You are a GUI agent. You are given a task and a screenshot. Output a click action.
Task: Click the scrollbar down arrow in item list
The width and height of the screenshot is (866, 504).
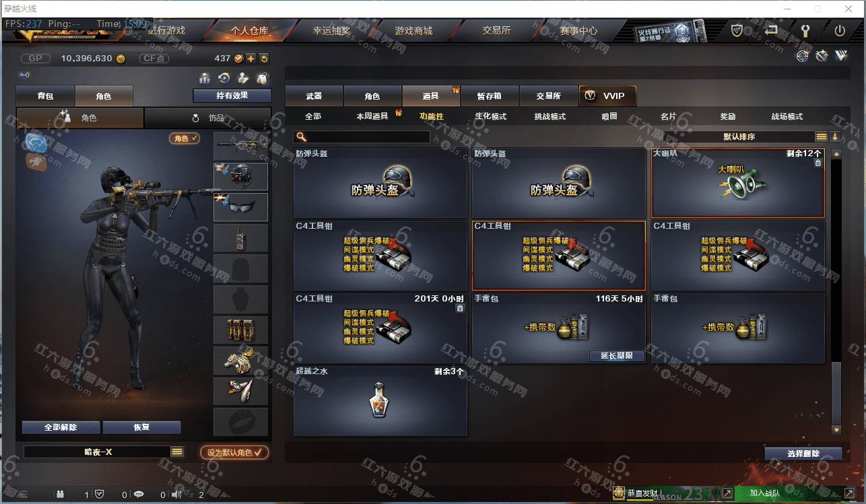point(836,429)
